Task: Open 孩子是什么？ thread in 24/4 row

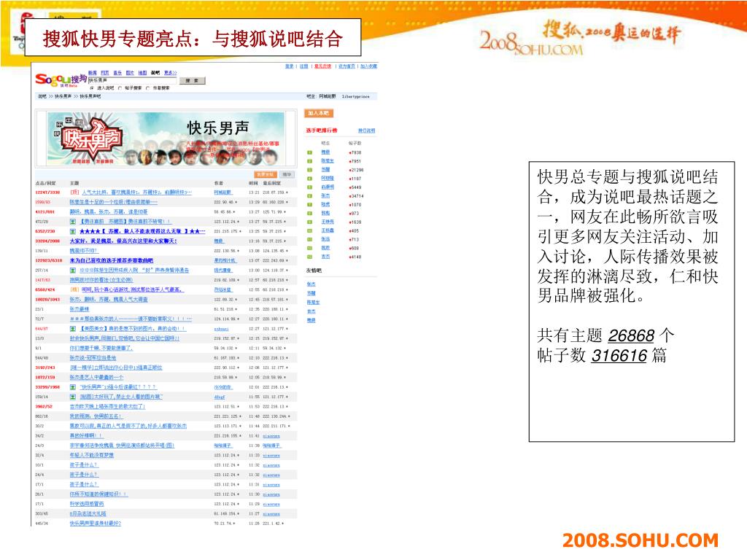Action: (x=84, y=475)
